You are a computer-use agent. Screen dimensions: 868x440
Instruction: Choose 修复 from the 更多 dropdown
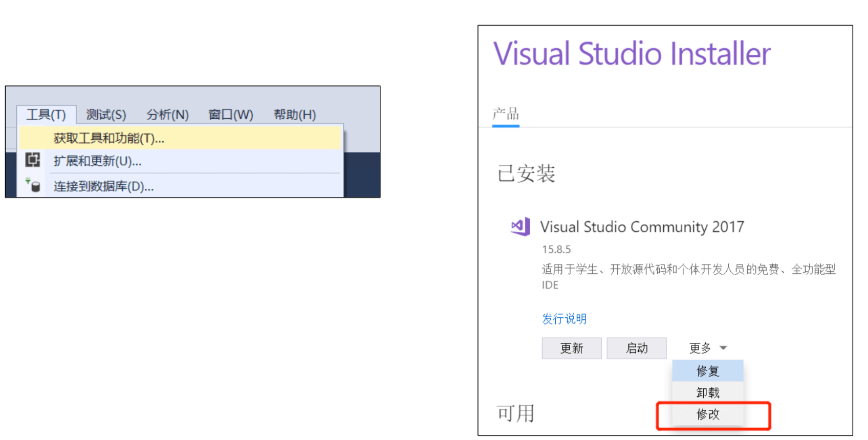tap(708, 371)
